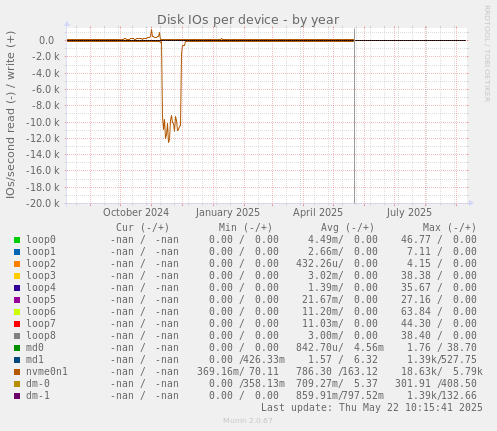
Task: Click the loop3 yellow color swatch
Action: tap(17, 276)
